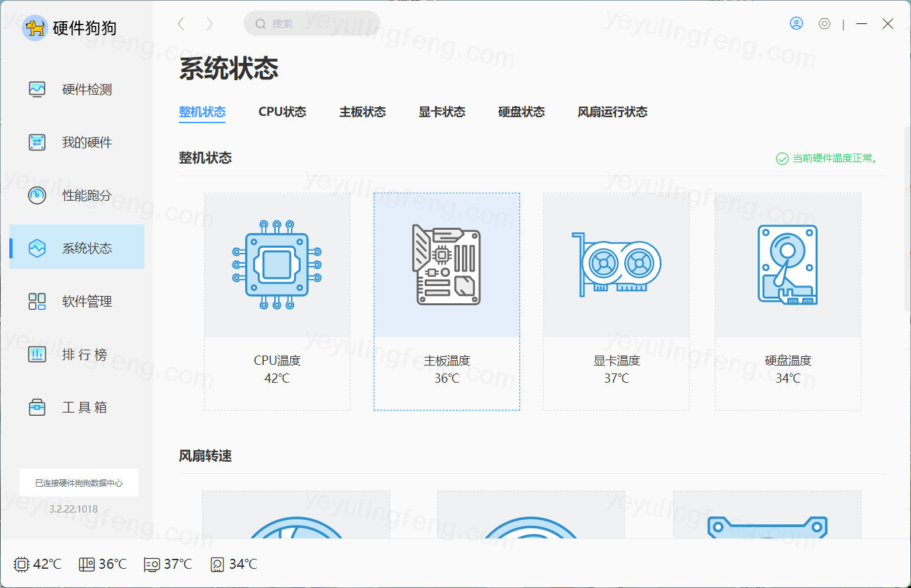Click the vertical scrollbar on the right
This screenshot has height=588, width=911.
pos(907,219)
